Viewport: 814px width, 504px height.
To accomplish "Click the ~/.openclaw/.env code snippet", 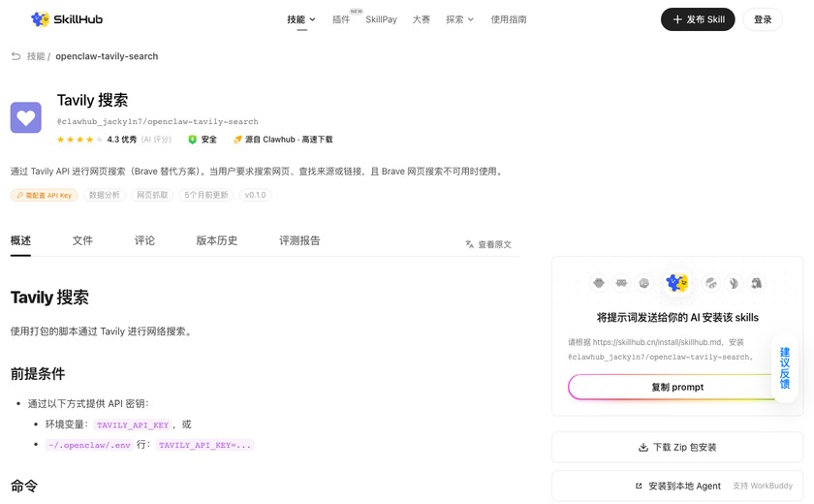I will coord(89,445).
